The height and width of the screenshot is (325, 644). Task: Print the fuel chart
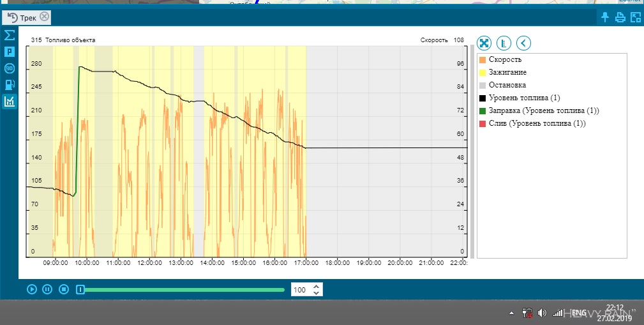point(620,17)
